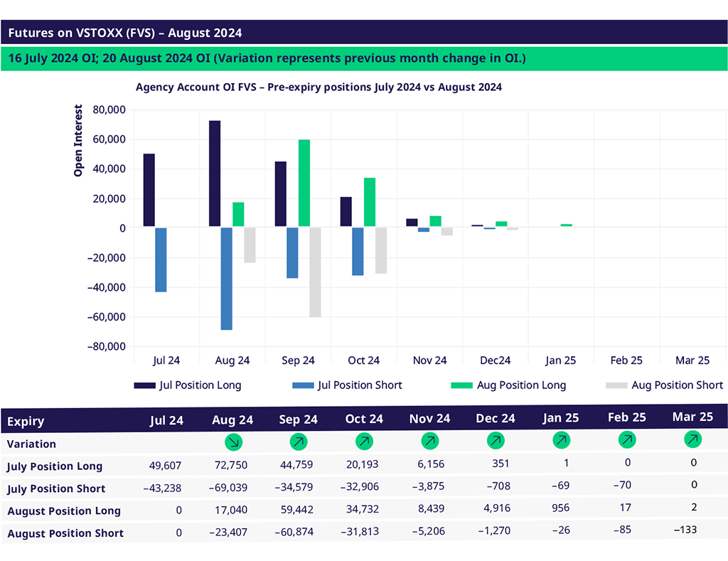The height and width of the screenshot is (561, 728).
Task: Toggle the Aug Position Long legend entry
Action: pyautogui.click(x=508, y=385)
